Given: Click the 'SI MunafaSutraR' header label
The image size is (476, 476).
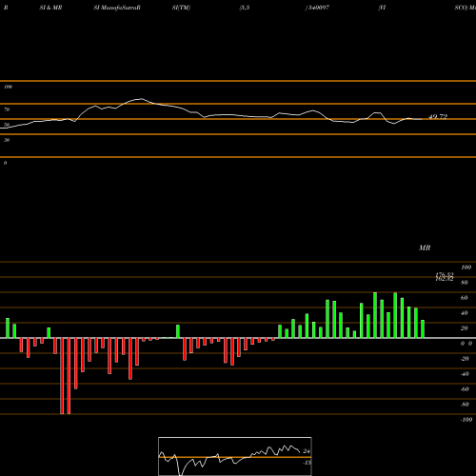Looking at the screenshot, I should click(117, 8).
